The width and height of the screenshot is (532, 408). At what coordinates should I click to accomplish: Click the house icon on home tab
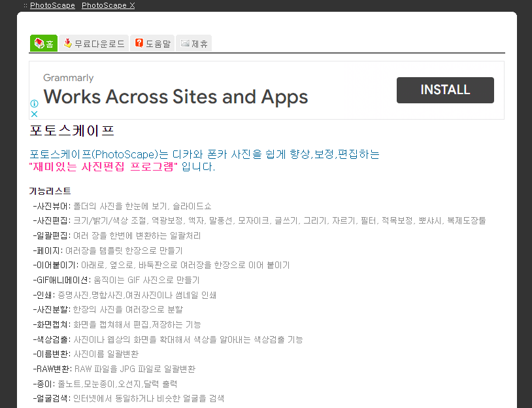[39, 43]
